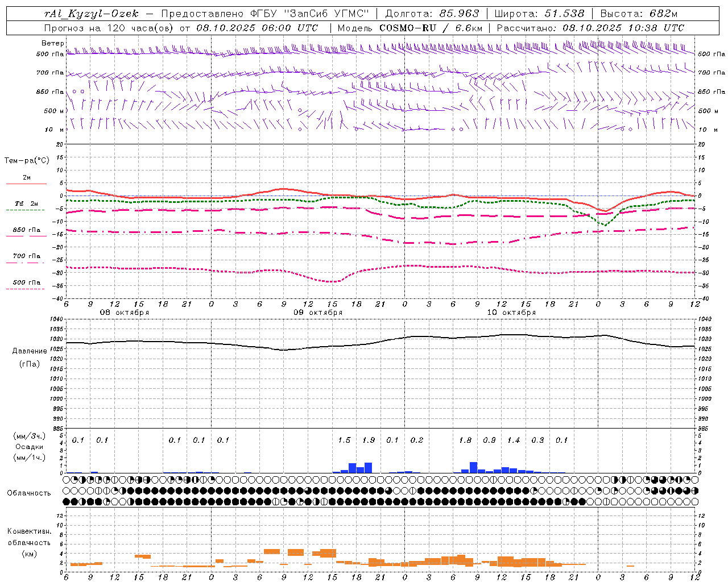728x582 pixels.
Task: Click the Облачность cloud cover label
Action: pyautogui.click(x=29, y=493)
